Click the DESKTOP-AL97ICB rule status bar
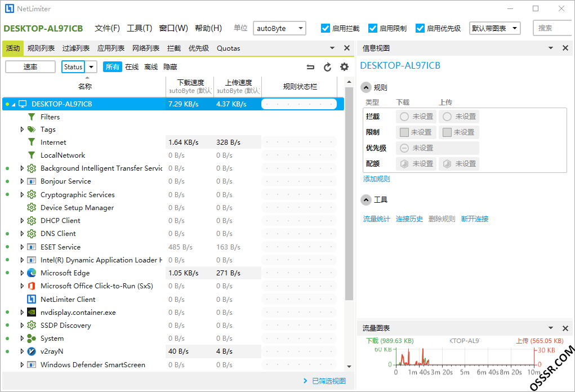 (299, 104)
